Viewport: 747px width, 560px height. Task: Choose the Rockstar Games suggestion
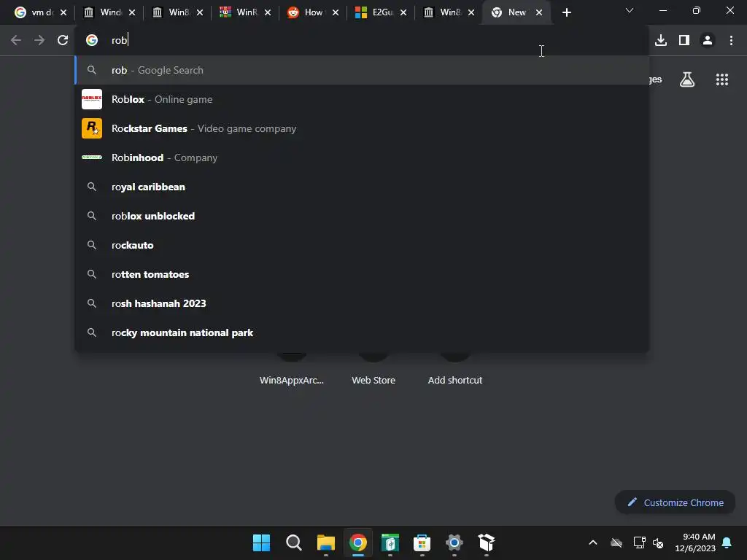pos(362,128)
